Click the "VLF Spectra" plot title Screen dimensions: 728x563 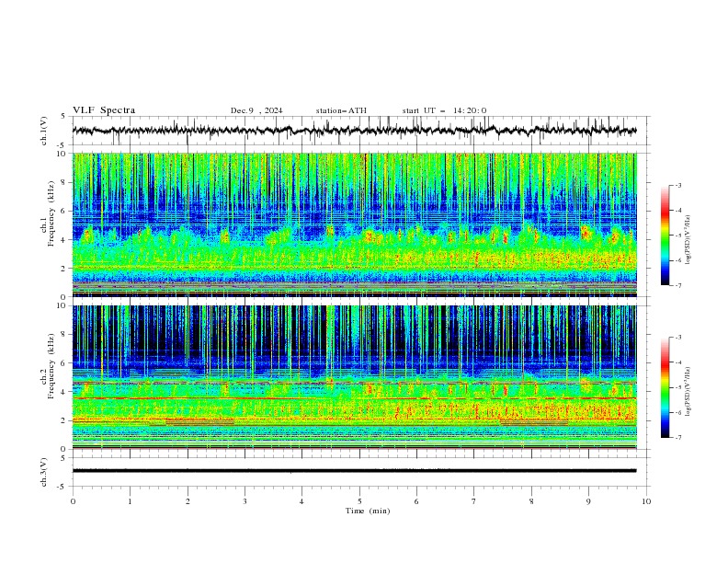tap(104, 110)
